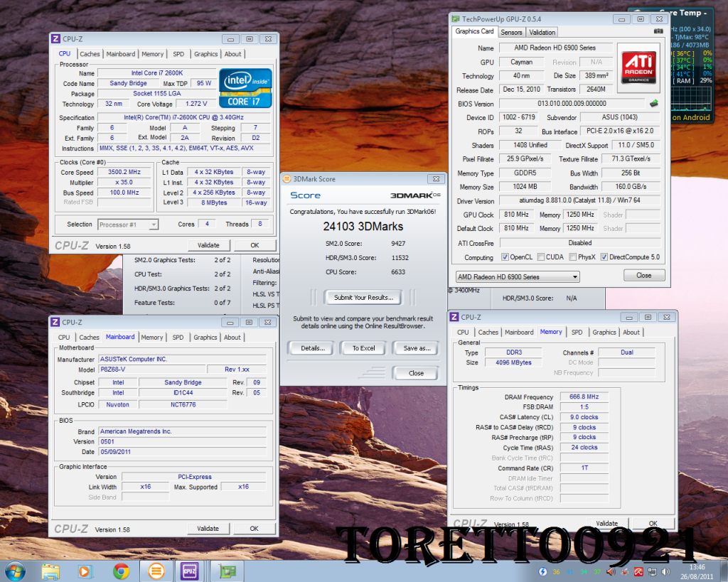Click the ATI Radeon logo in GPU-Z
Screen dimensions: 728x582
(x=638, y=68)
